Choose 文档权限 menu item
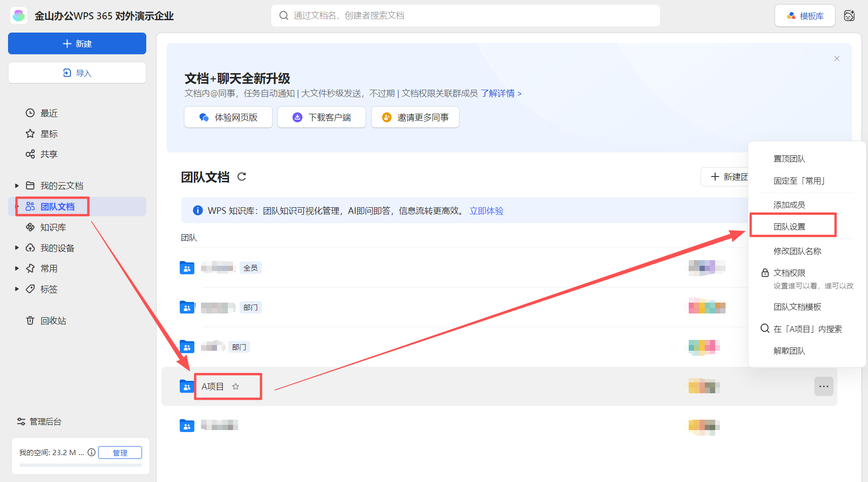This screenshot has width=868, height=482. pos(807,279)
